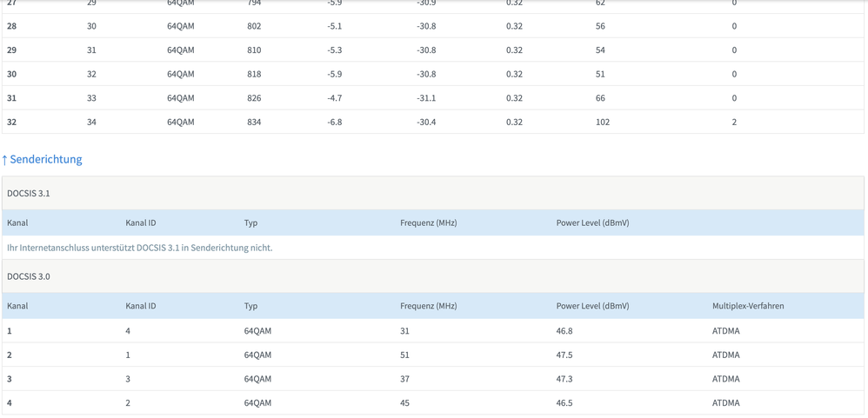Click the 47.5 power level value
Viewport: 868px width, 418px height.
tap(564, 355)
